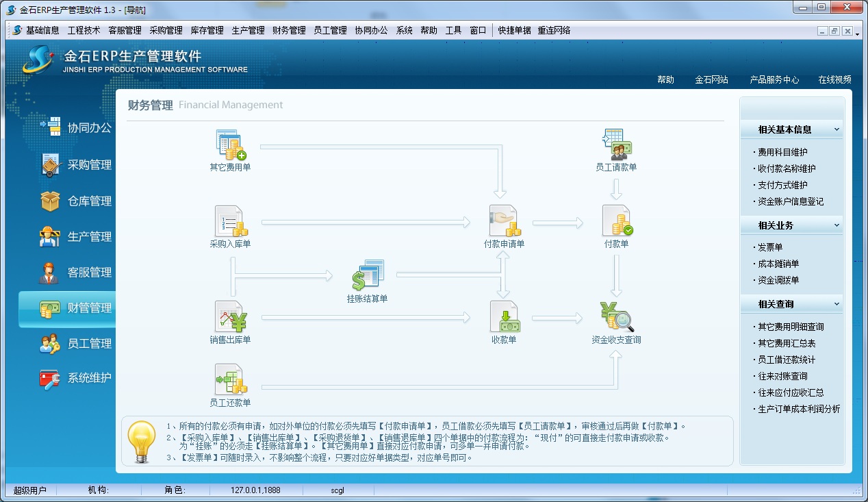Select 采购管理 in the left sidebar
This screenshot has width=868, height=502.
[89, 165]
